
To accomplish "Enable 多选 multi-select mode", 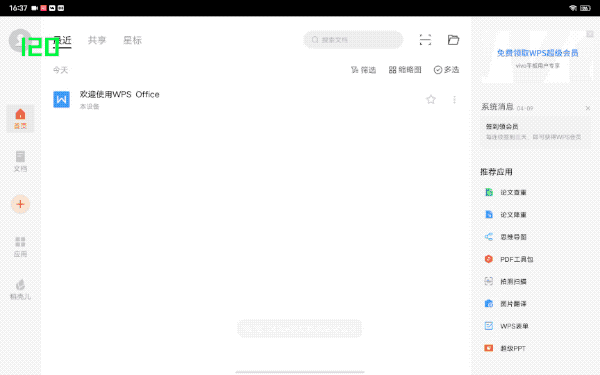I will 446,70.
